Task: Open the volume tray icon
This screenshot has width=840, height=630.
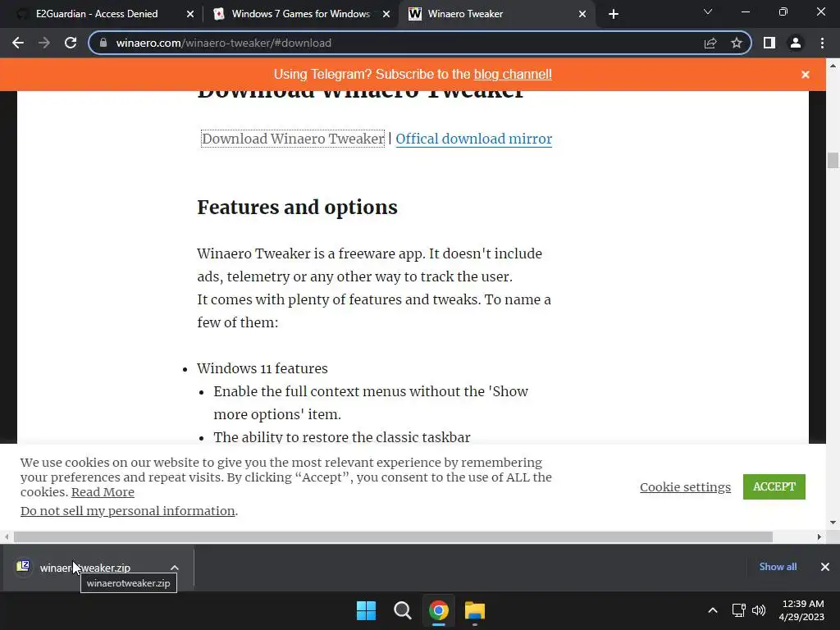Action: pos(759,610)
